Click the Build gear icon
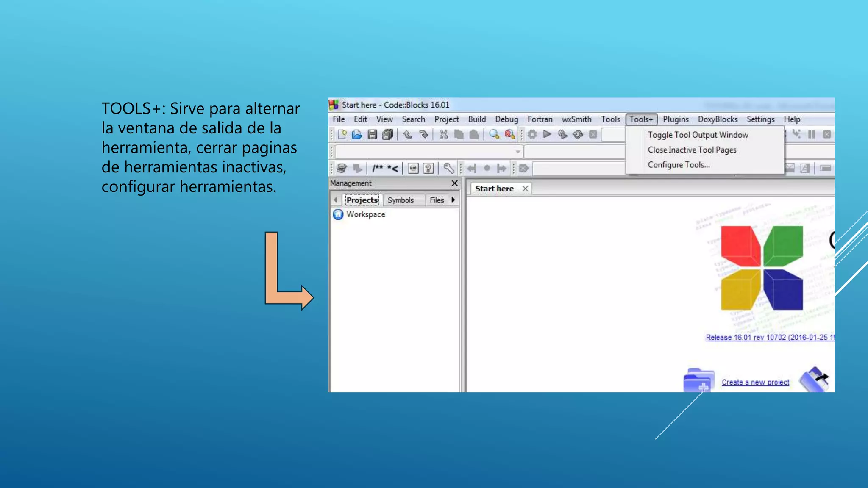The height and width of the screenshot is (488, 868). [532, 135]
